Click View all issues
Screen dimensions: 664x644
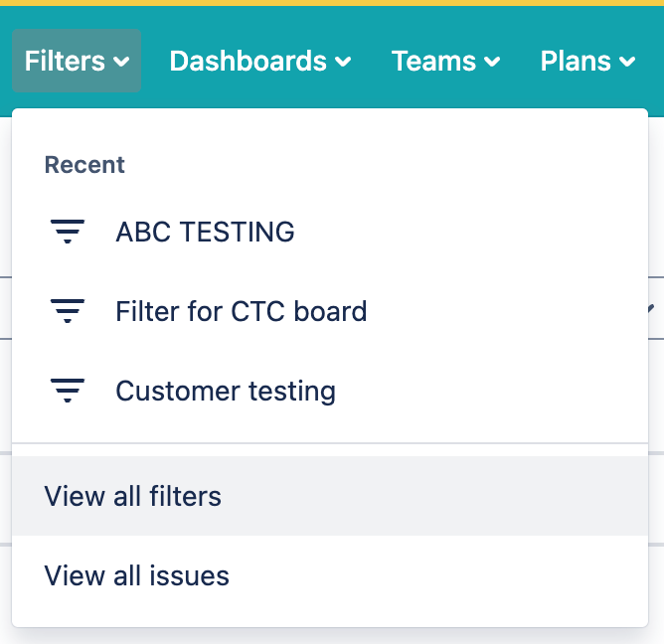point(137,575)
